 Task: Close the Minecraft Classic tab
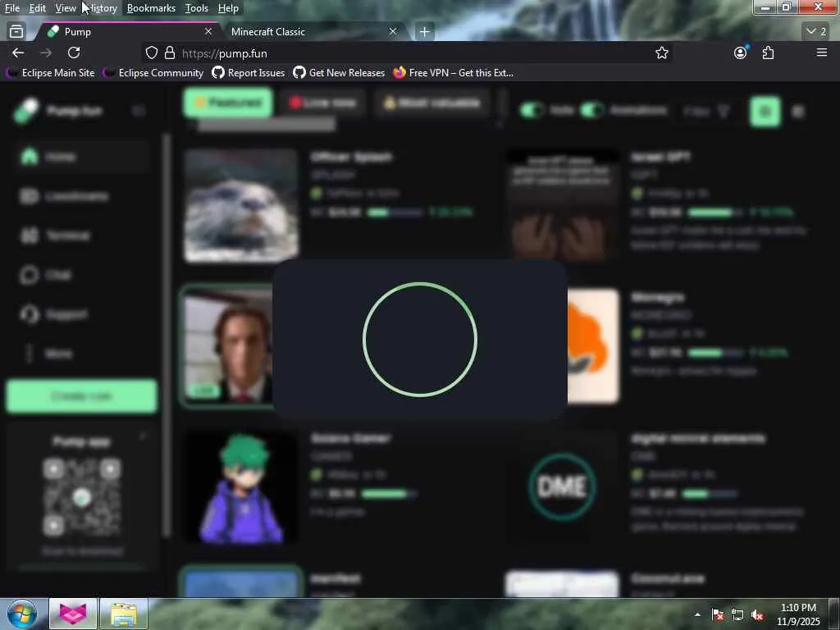393,32
